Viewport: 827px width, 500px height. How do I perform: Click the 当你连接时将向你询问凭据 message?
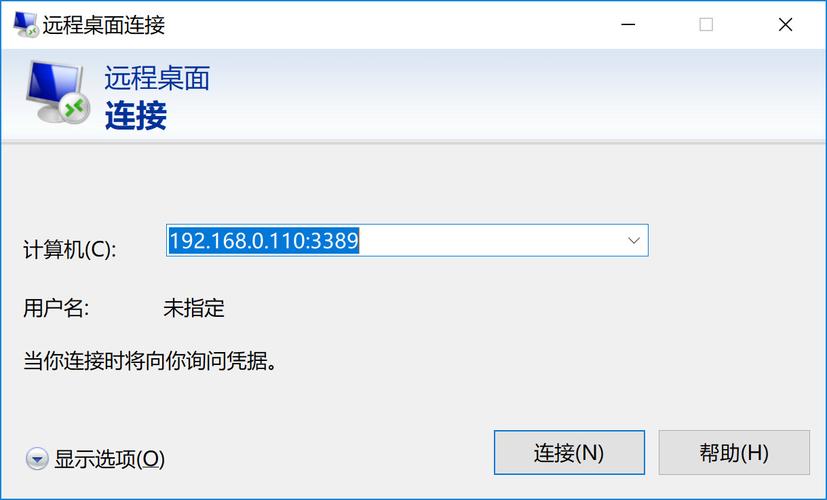click(150, 361)
